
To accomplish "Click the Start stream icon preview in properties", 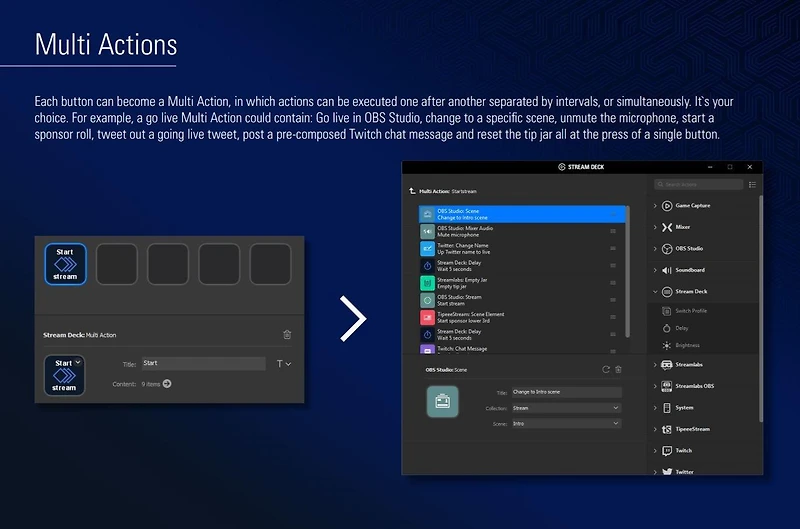I will pos(64,375).
